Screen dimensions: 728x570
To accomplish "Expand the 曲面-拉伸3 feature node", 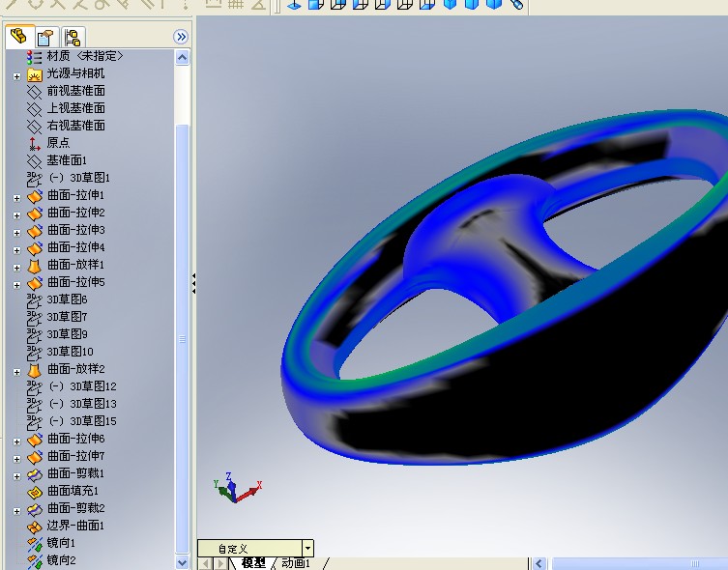I will [x=16, y=233].
